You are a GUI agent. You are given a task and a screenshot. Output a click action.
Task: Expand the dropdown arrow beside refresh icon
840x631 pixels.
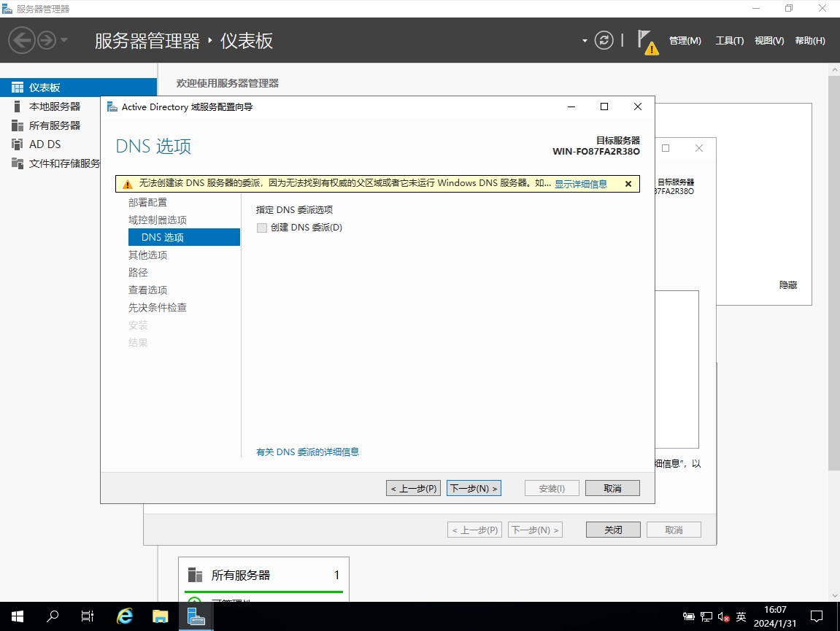[x=585, y=41]
